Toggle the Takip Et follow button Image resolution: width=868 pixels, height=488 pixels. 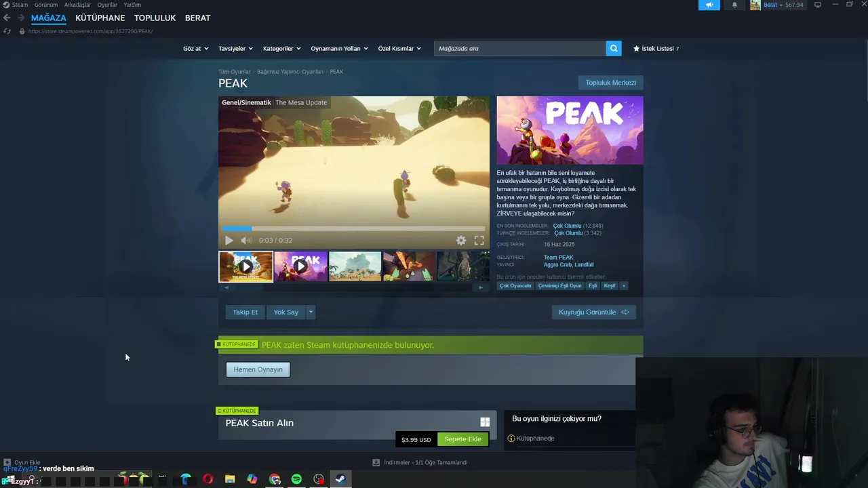tap(245, 312)
